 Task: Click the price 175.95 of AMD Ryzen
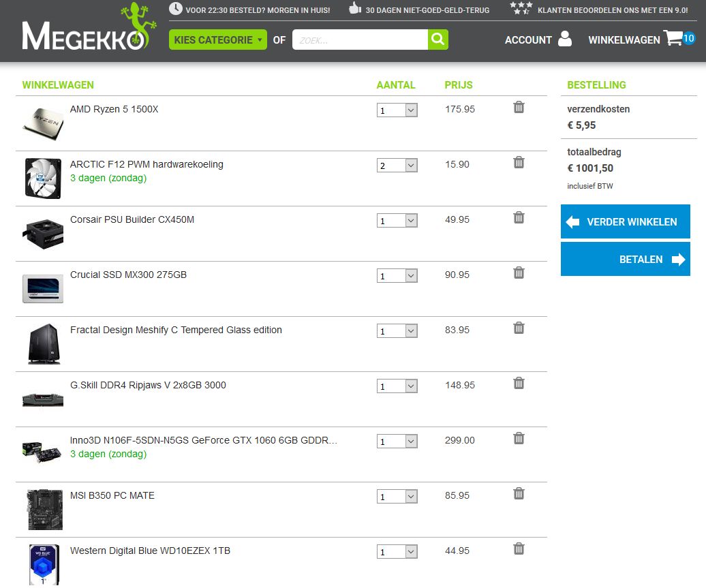point(460,109)
